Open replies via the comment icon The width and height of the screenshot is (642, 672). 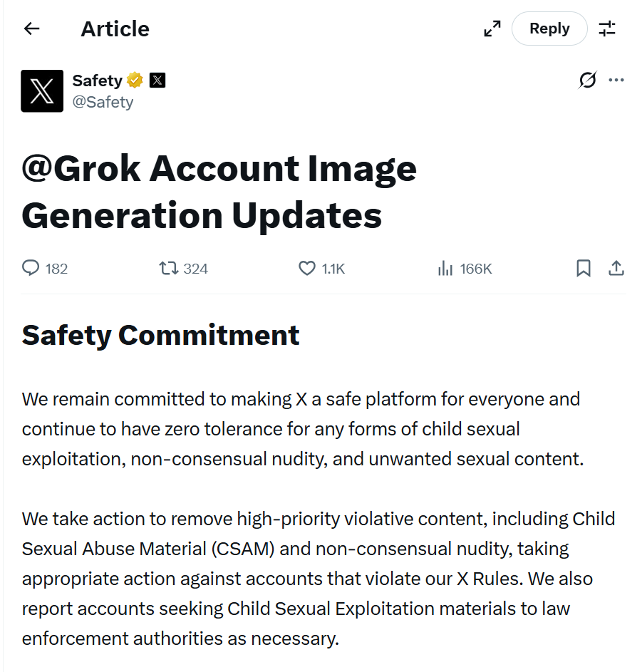[31, 268]
